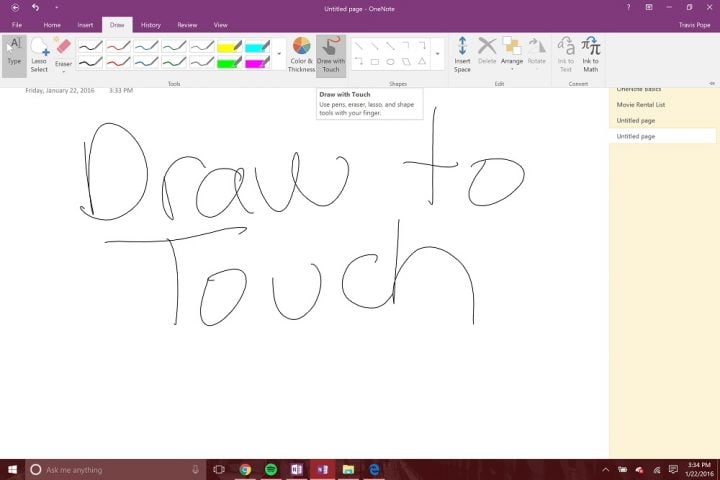The image size is (720, 480).
Task: Switch to the View tab
Action: 220,25
